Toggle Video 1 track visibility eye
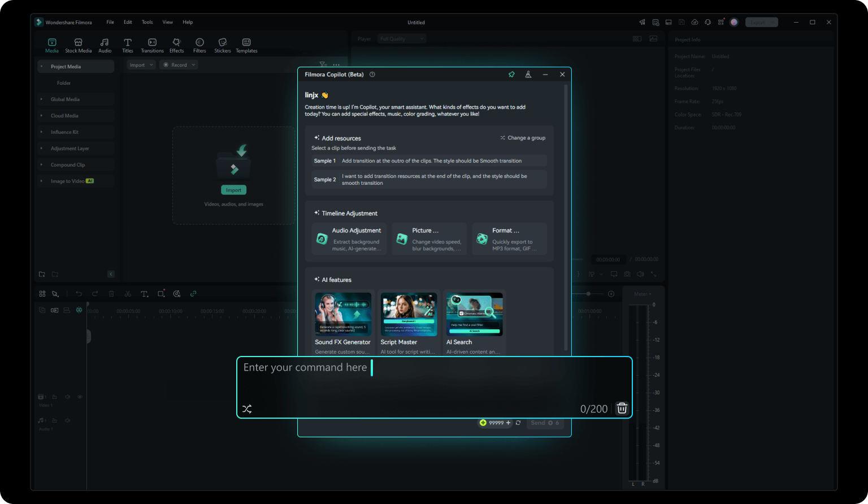This screenshot has width=868, height=504. tap(80, 397)
